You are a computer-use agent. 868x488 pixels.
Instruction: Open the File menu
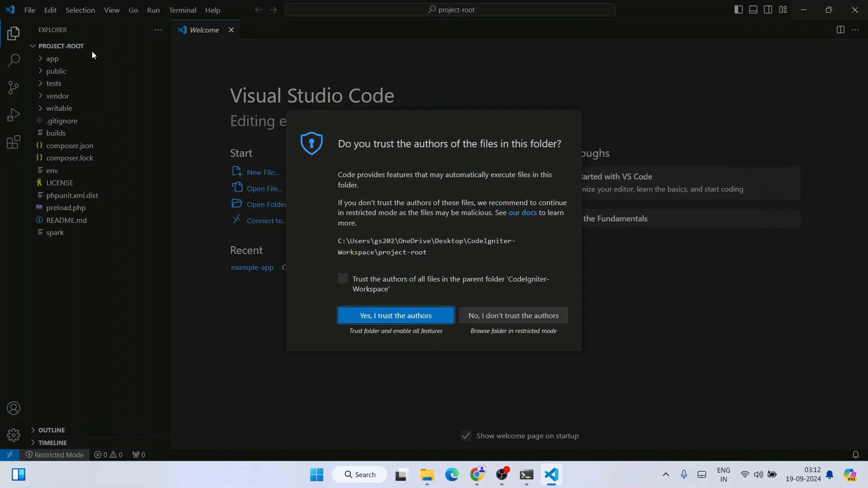(x=30, y=10)
